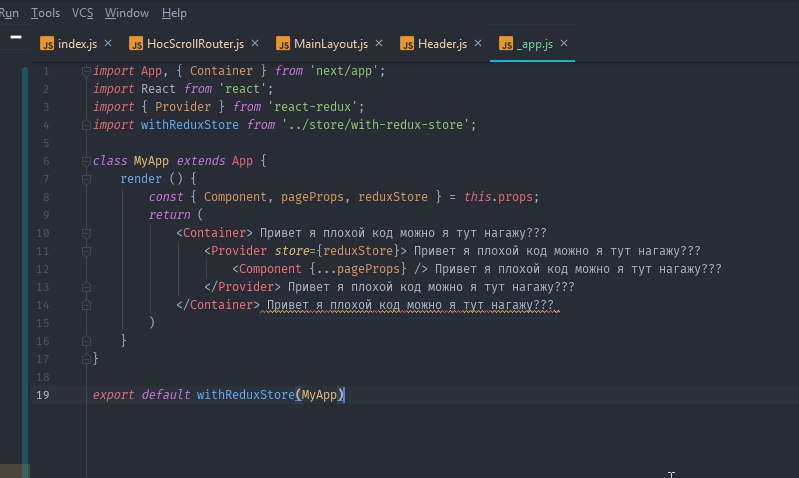
Task: Click the render method name
Action: point(141,179)
